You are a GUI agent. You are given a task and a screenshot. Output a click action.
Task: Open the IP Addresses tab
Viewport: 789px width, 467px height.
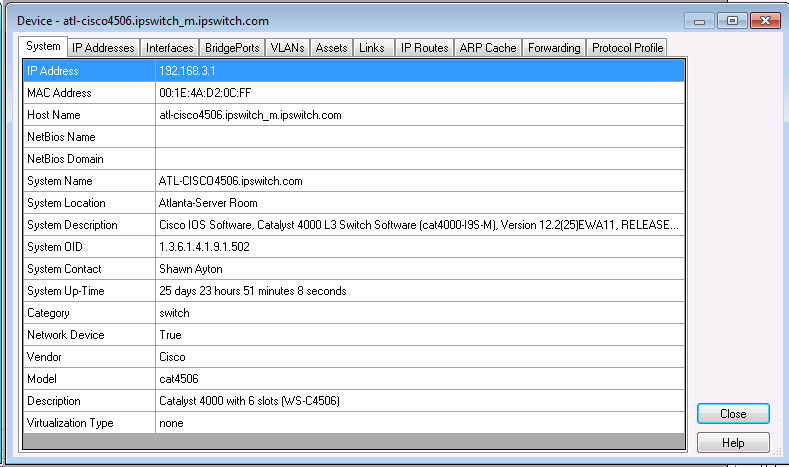pos(103,48)
